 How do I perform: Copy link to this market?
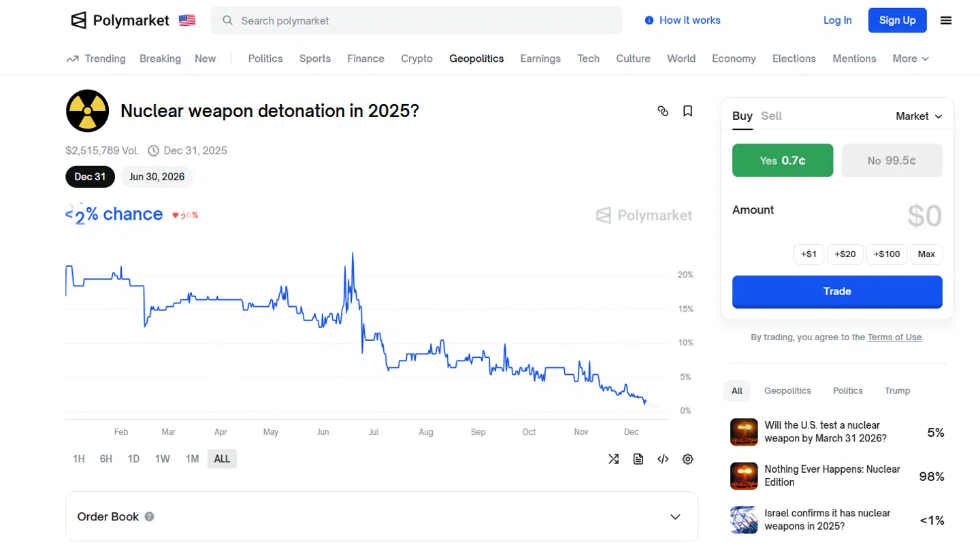[x=664, y=110]
